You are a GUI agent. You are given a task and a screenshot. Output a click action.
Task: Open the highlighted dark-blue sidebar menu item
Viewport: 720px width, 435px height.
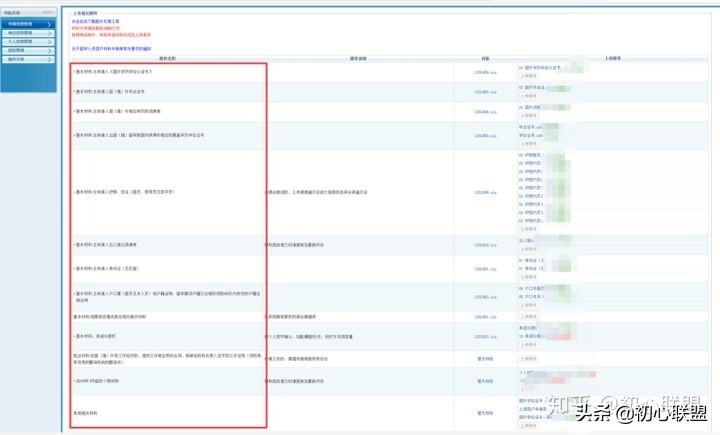pyautogui.click(x=28, y=24)
